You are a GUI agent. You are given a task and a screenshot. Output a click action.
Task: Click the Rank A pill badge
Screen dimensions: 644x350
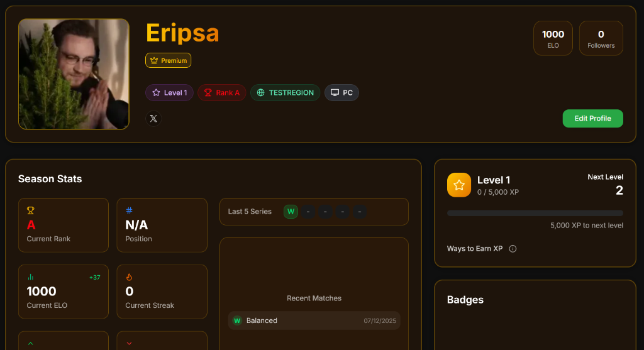pos(222,93)
